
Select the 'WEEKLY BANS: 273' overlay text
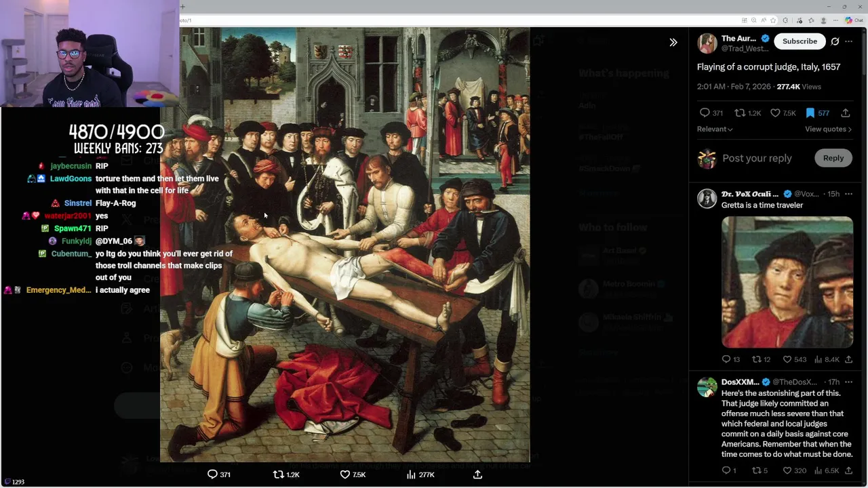(119, 148)
